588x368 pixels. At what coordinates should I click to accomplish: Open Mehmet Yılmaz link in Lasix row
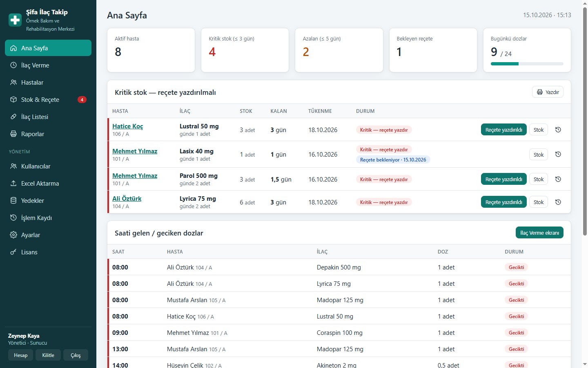pyautogui.click(x=135, y=151)
